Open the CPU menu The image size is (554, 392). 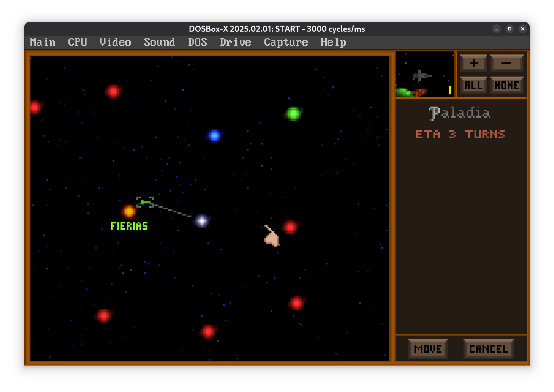pyautogui.click(x=77, y=42)
